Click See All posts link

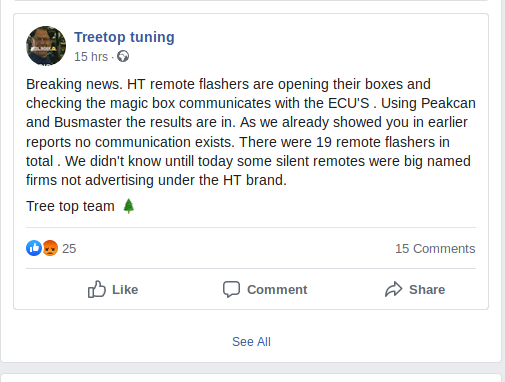[x=251, y=342]
